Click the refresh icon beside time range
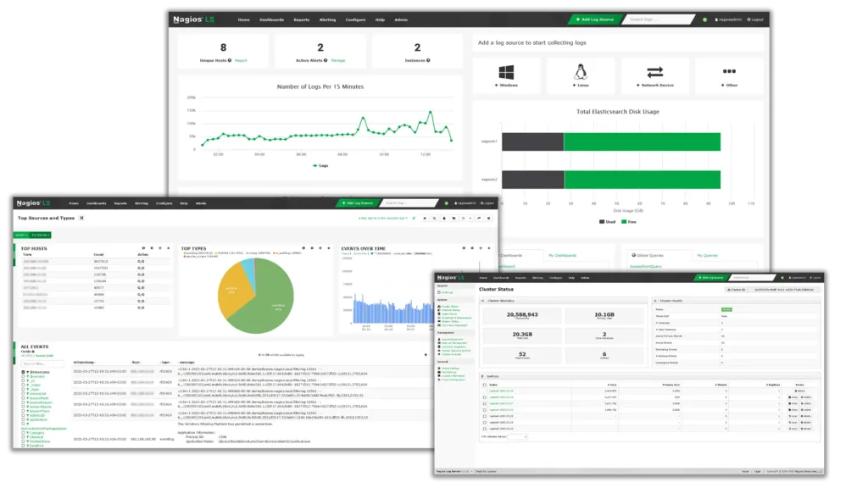The image size is (868, 488). 414,218
